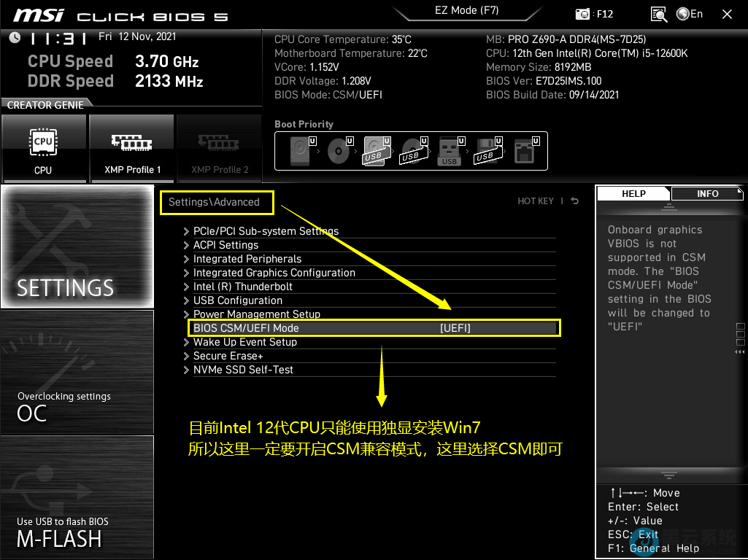This screenshot has width=748, height=560.
Task: Enable XMP Profile 1
Action: pyautogui.click(x=131, y=148)
